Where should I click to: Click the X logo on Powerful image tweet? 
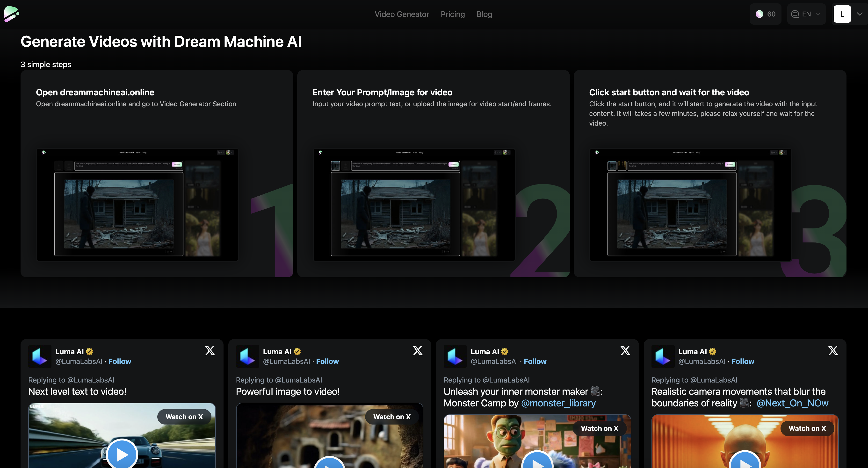click(418, 351)
